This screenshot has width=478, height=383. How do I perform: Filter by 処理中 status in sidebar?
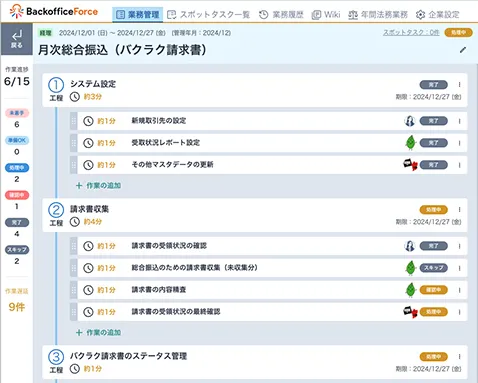17,168
